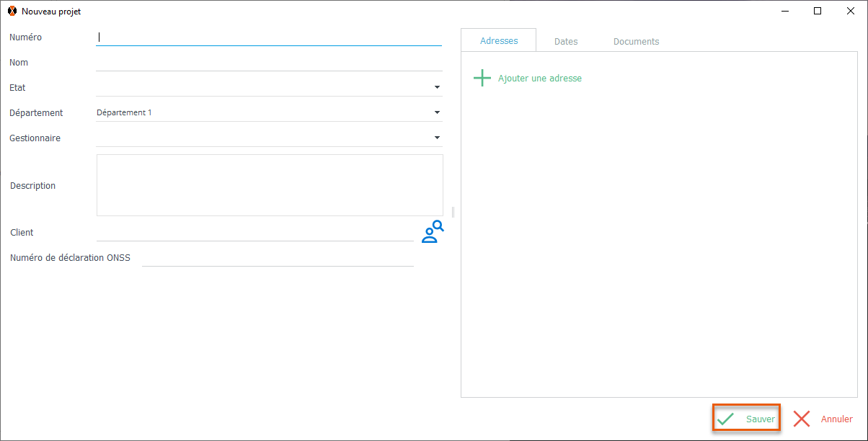The image size is (868, 441).
Task: Click the app logo in title bar
Action: (x=12, y=12)
